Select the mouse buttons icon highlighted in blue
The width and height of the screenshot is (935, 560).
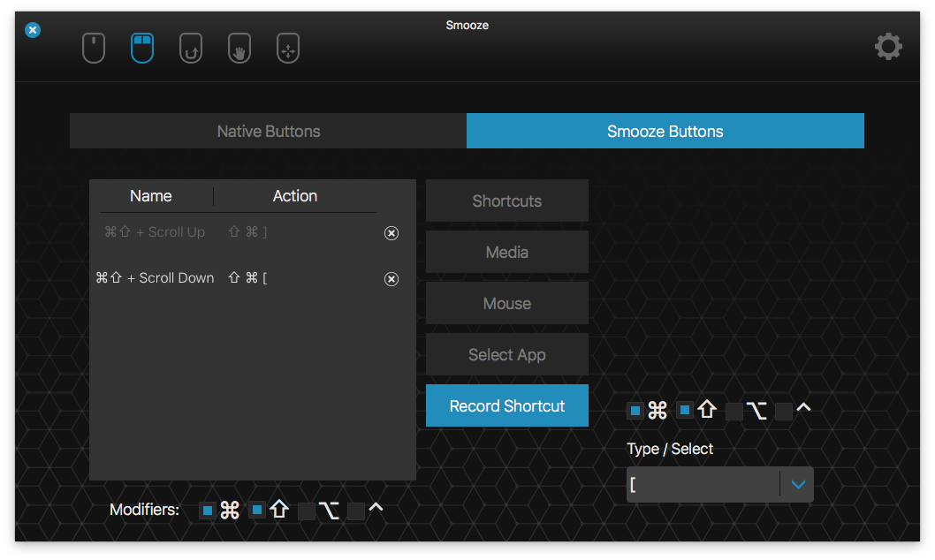[142, 48]
